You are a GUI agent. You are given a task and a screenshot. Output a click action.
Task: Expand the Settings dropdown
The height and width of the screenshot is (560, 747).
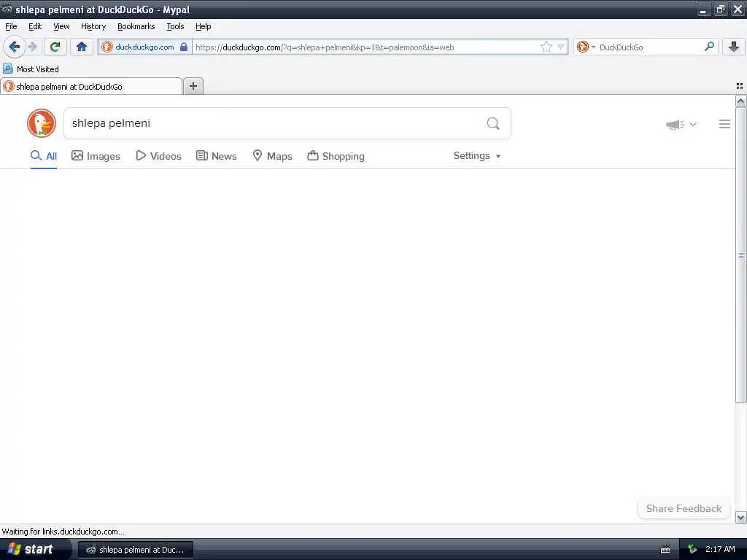(x=477, y=156)
